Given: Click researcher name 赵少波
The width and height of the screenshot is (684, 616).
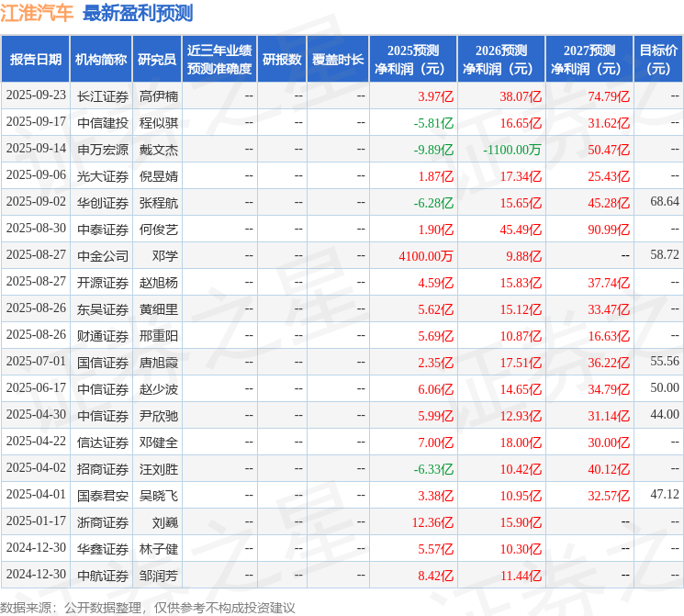Looking at the screenshot, I should [x=158, y=389].
